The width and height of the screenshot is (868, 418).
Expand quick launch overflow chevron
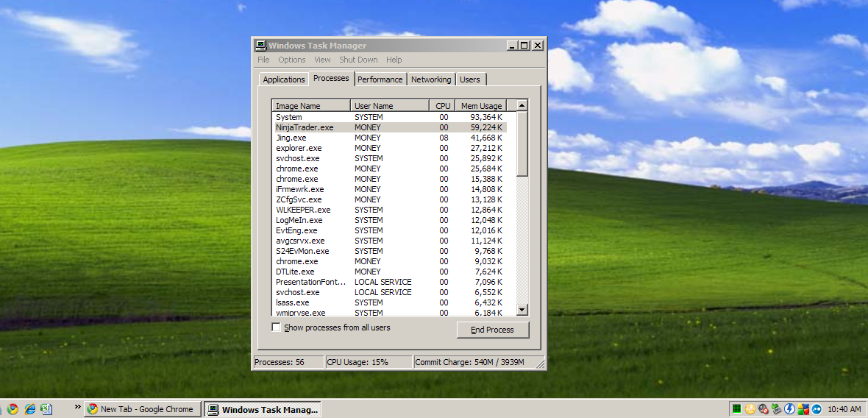coord(78,407)
